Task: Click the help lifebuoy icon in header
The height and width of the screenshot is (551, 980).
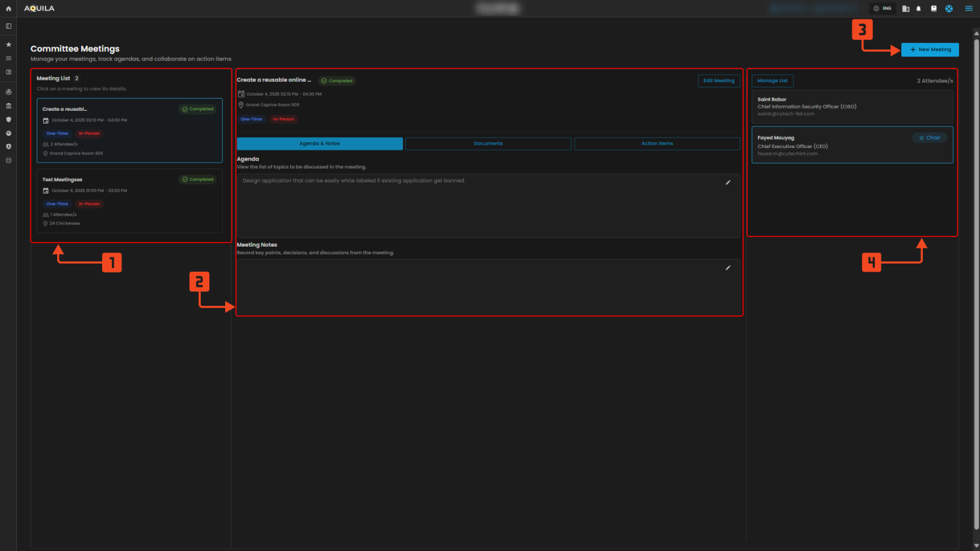Action: click(x=949, y=9)
